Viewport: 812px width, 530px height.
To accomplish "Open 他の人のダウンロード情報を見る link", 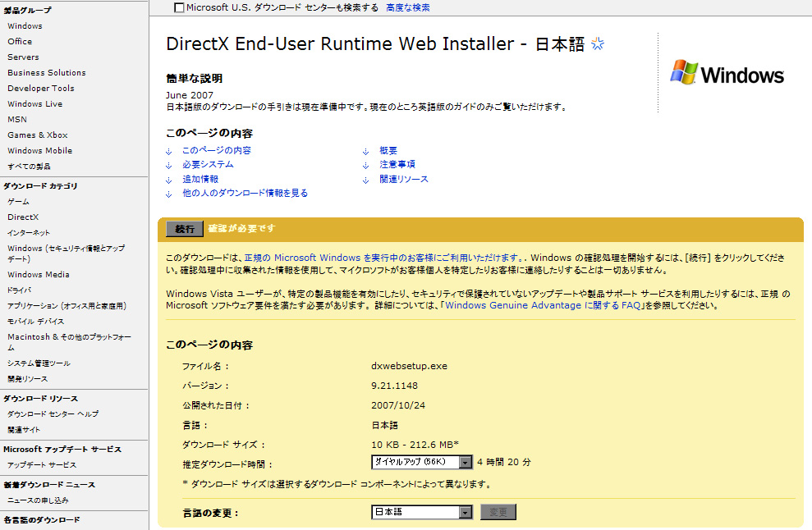I will [x=245, y=193].
